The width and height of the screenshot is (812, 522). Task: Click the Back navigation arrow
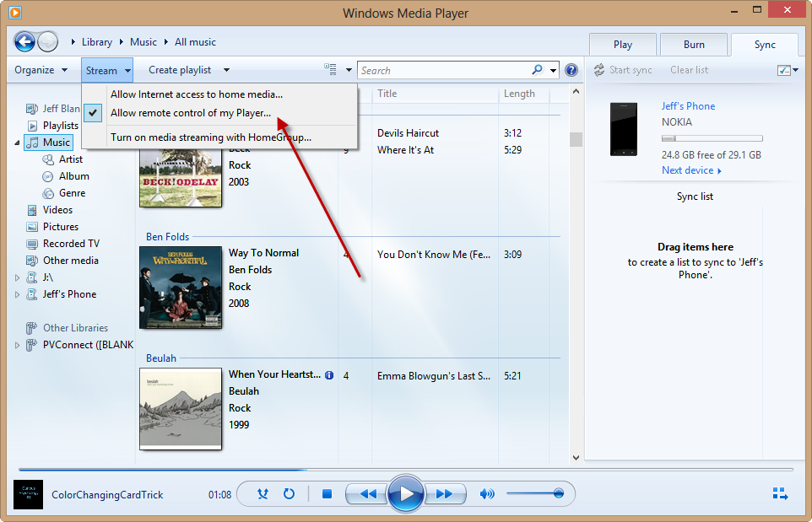pyautogui.click(x=24, y=41)
